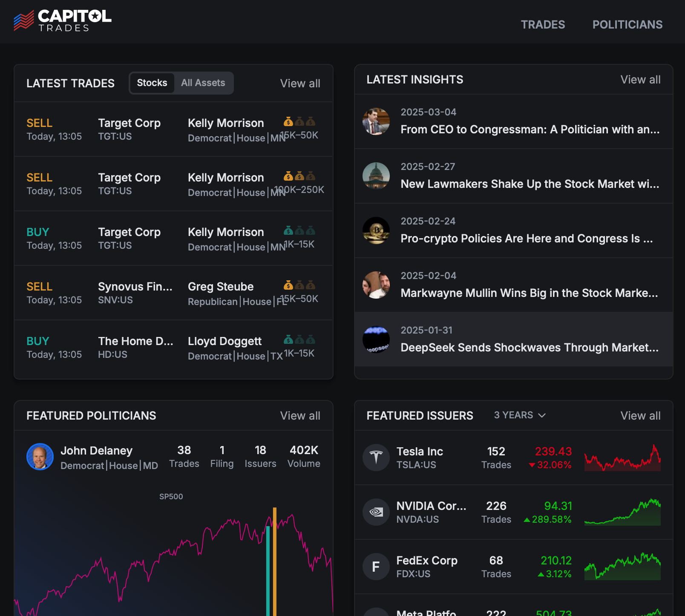Click money bag icons on Synovus sell row
The height and width of the screenshot is (616, 685).
point(299,285)
